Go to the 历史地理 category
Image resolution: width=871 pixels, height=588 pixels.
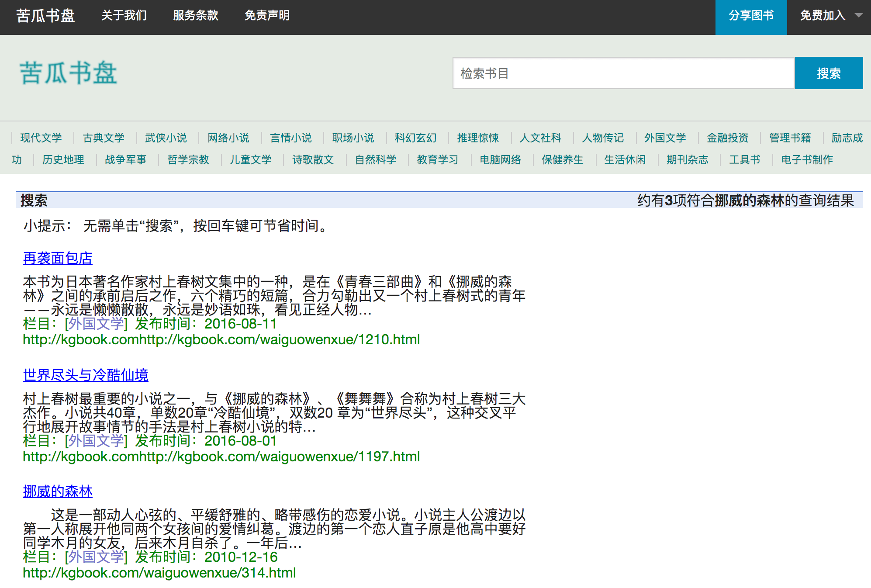(x=63, y=160)
